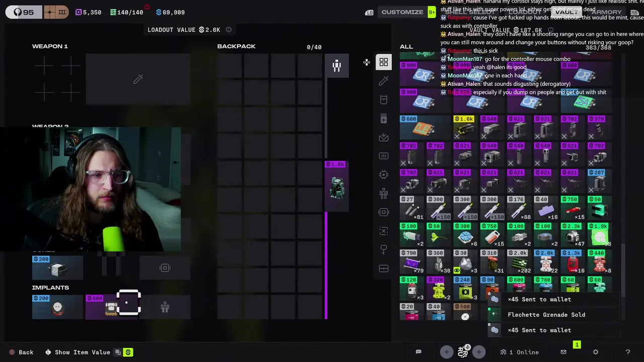Filter vault by crossed-out box icon
This screenshot has height=362, width=644.
point(383,231)
